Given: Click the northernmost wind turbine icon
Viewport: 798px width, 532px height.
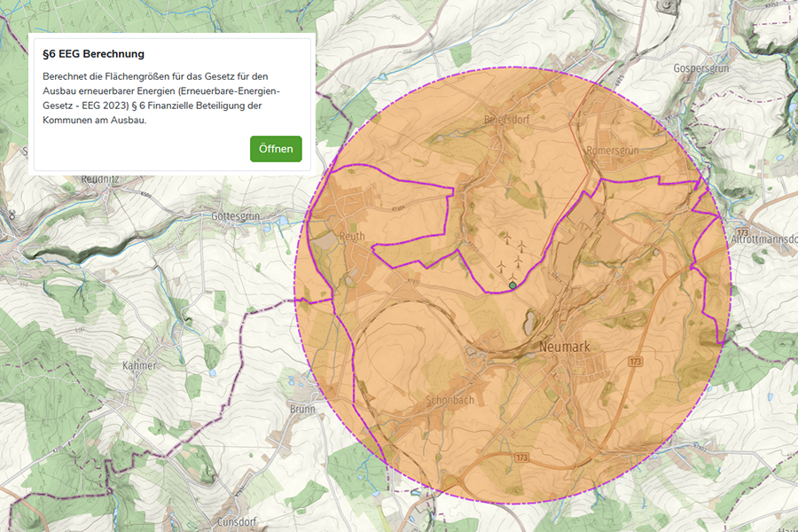Looking at the screenshot, I should click(x=507, y=238).
